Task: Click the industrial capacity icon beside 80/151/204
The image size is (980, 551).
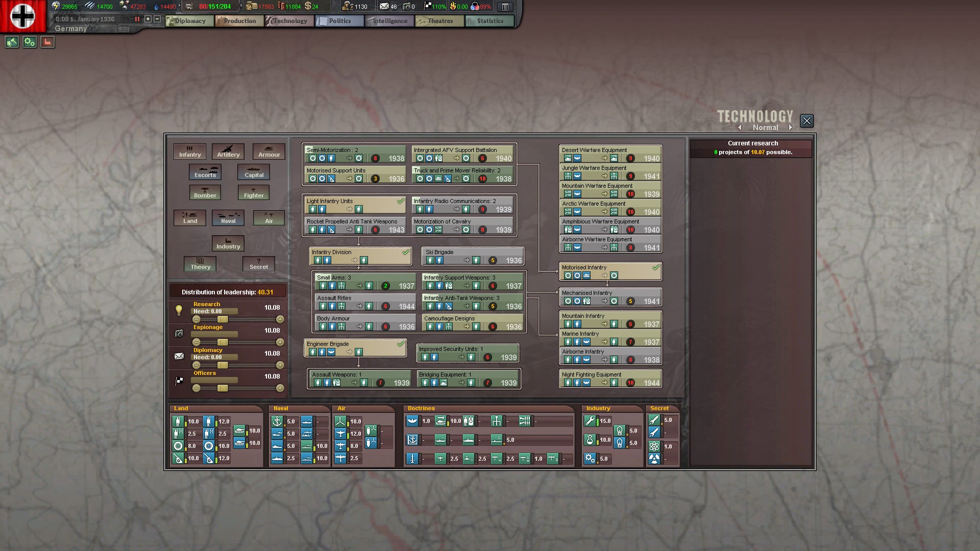Action: [x=189, y=7]
